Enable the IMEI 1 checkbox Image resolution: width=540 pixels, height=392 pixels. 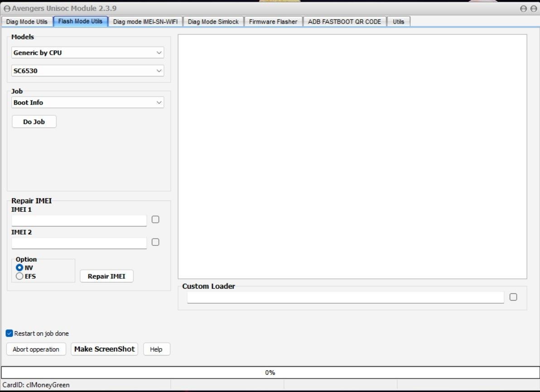(x=155, y=220)
